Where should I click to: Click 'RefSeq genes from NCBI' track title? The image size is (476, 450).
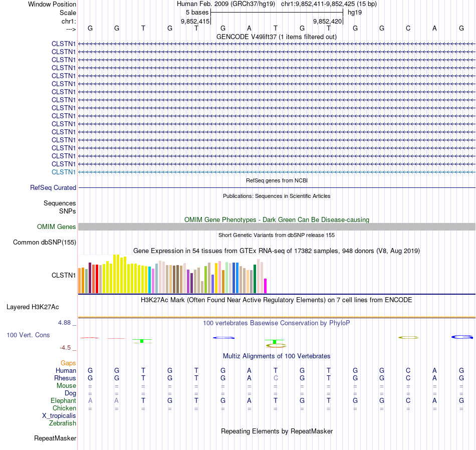(277, 180)
